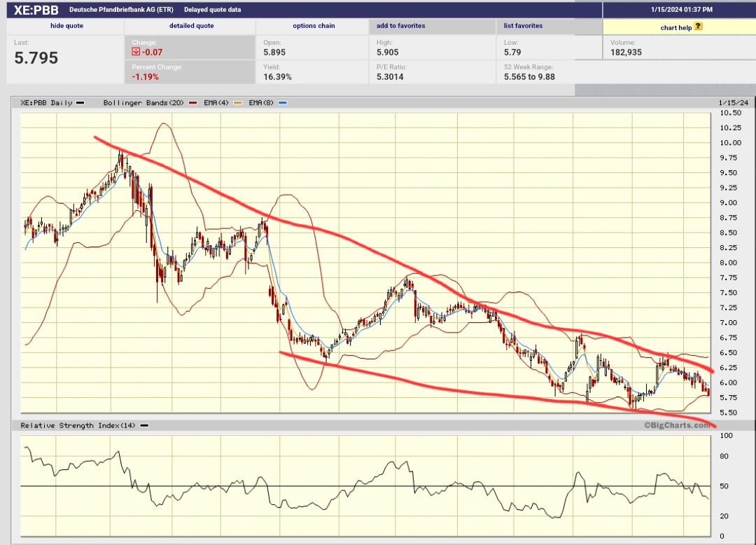This screenshot has height=545, width=756.
Task: Click the 'Bollinger Bands(20)' legend label
Action: click(x=143, y=103)
